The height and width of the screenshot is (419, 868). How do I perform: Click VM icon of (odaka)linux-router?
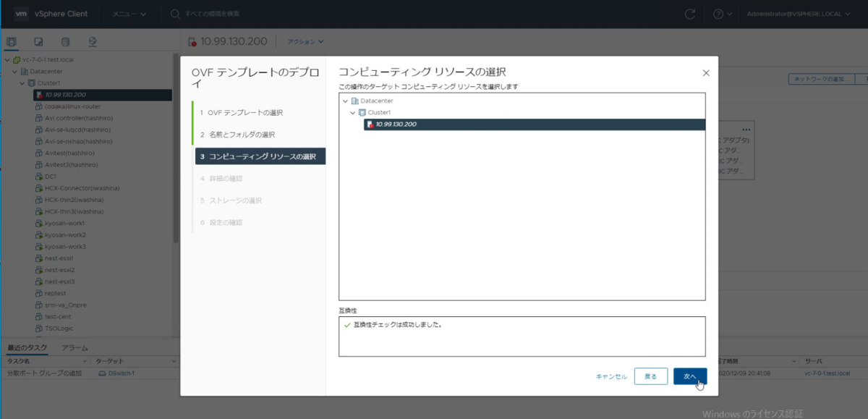[39, 106]
